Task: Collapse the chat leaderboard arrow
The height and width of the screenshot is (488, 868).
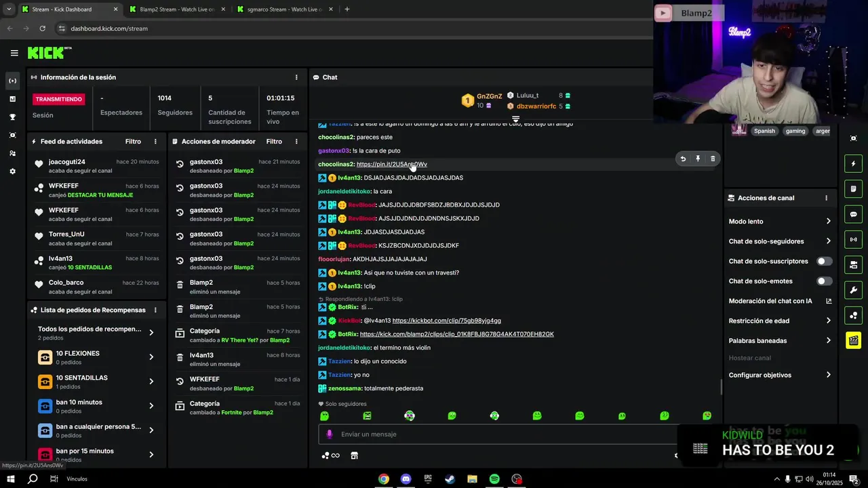Action: (515, 119)
